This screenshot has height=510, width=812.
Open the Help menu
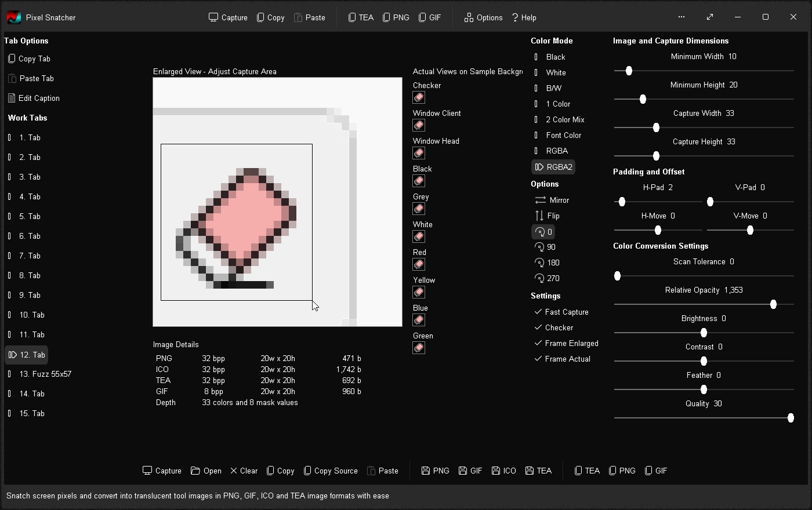click(x=524, y=17)
